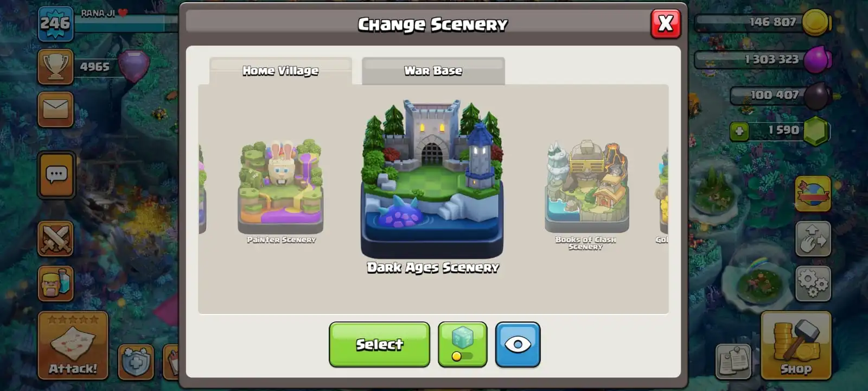Image resolution: width=868 pixels, height=391 pixels.
Task: Open the Shop
Action: (x=796, y=345)
